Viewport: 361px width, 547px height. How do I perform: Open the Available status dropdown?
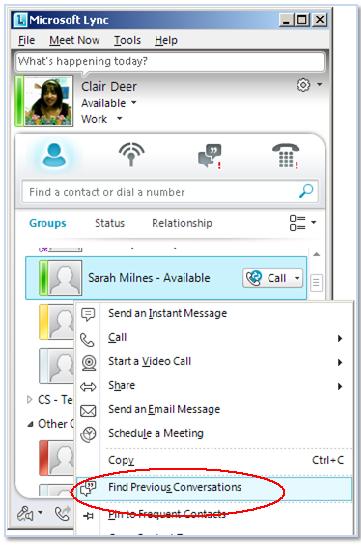134,103
